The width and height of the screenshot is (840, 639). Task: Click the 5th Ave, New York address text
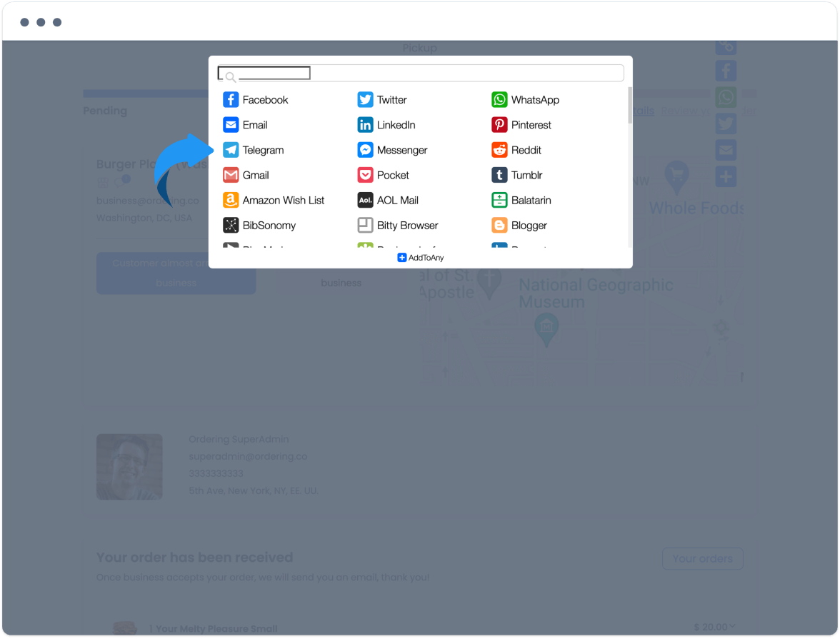tap(254, 490)
